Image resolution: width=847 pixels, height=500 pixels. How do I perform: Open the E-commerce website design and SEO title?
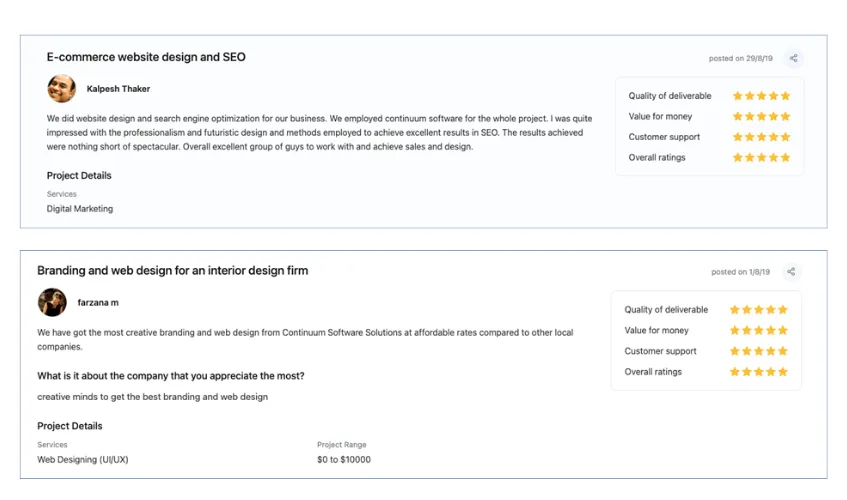146,57
